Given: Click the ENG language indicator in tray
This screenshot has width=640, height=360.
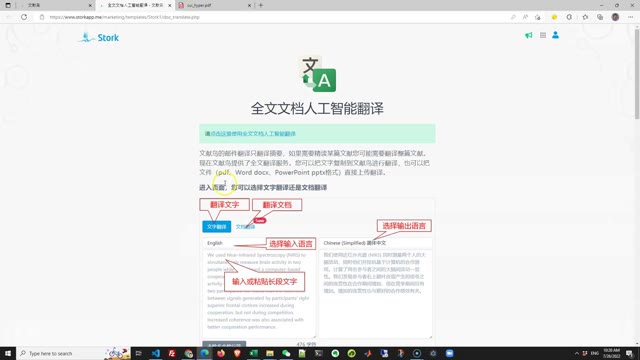Looking at the screenshot, I should (595, 353).
